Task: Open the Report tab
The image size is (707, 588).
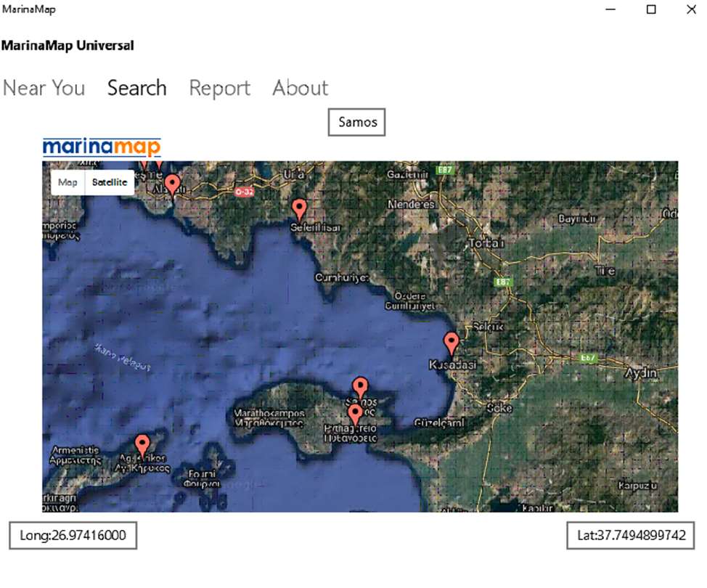Action: (220, 88)
